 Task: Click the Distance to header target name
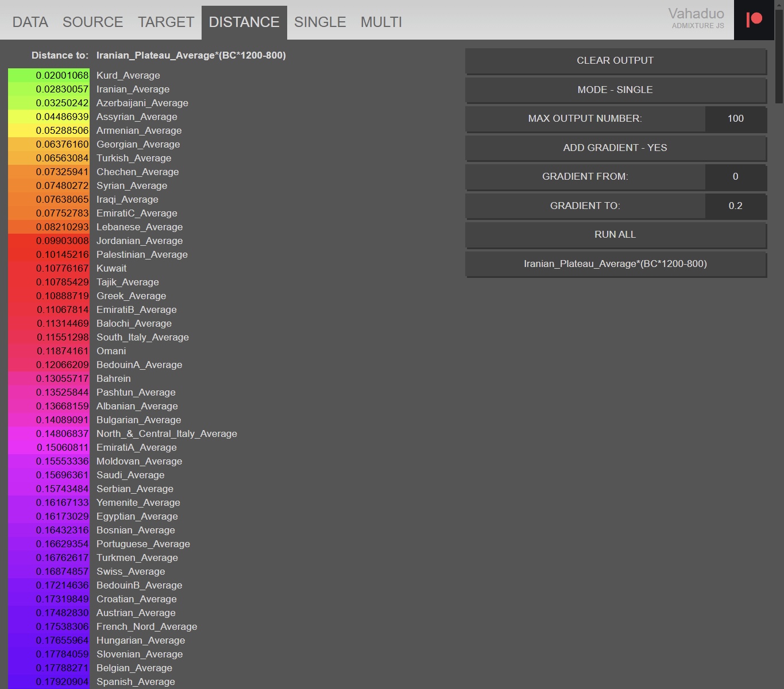point(191,56)
